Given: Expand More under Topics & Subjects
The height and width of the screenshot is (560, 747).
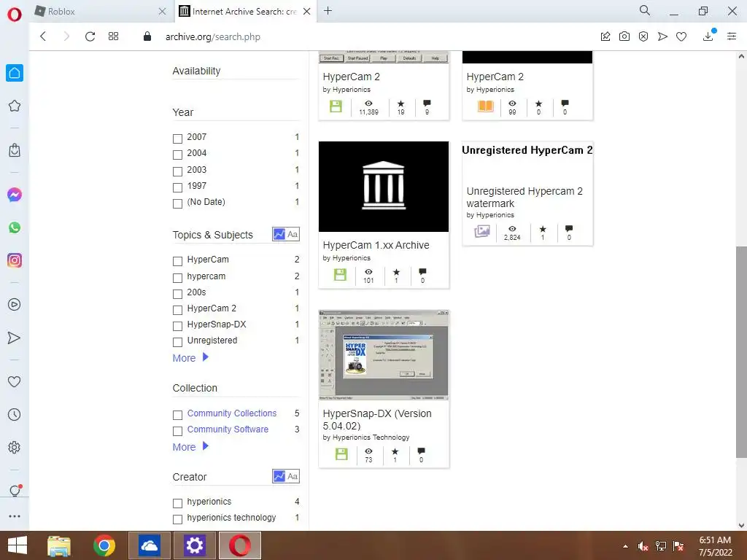Looking at the screenshot, I should (190, 358).
